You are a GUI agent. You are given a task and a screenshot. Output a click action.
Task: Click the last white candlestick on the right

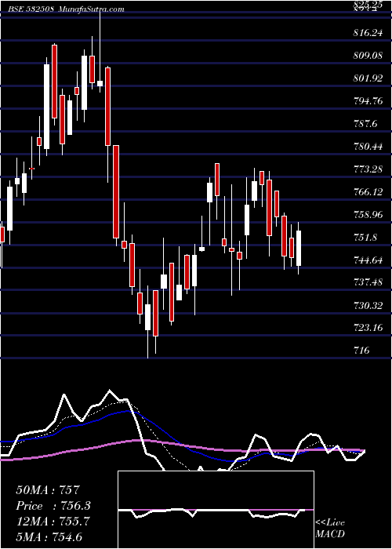tap(299, 249)
